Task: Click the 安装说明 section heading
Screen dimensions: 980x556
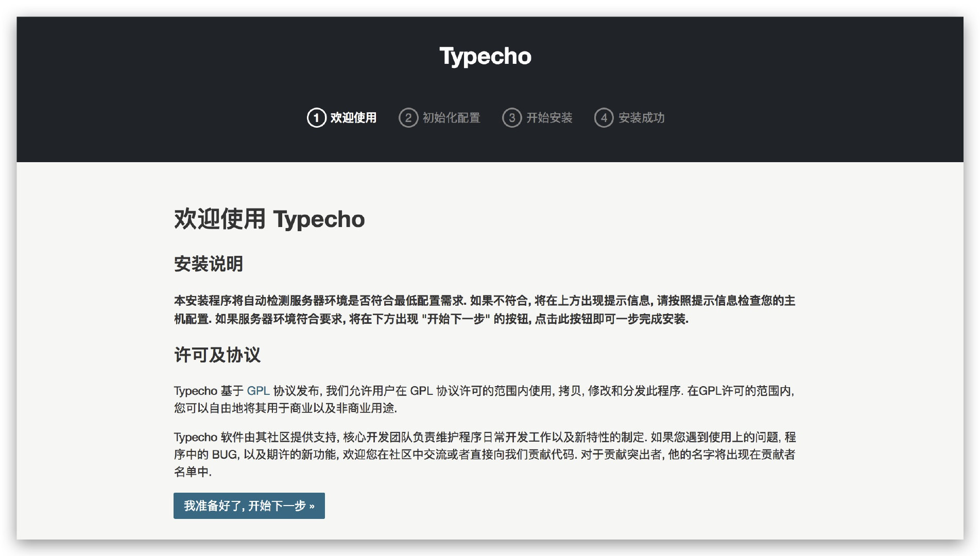Action: [x=209, y=264]
